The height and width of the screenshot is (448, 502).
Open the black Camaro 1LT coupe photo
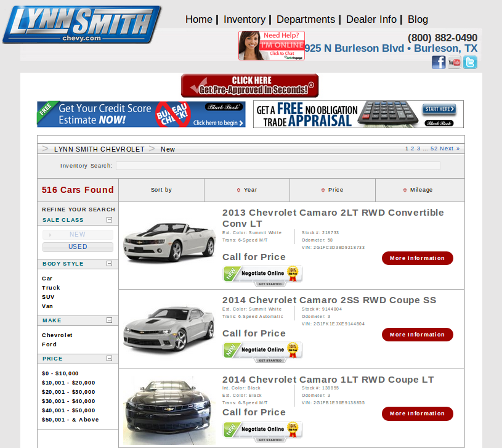pos(169,411)
